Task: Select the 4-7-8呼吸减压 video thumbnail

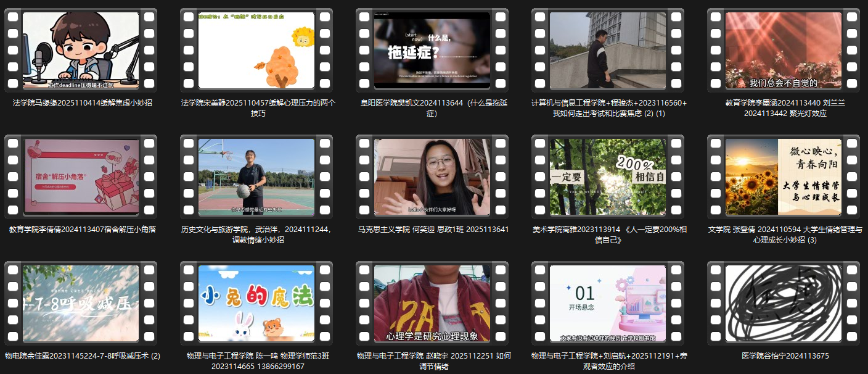Action: coord(81,303)
